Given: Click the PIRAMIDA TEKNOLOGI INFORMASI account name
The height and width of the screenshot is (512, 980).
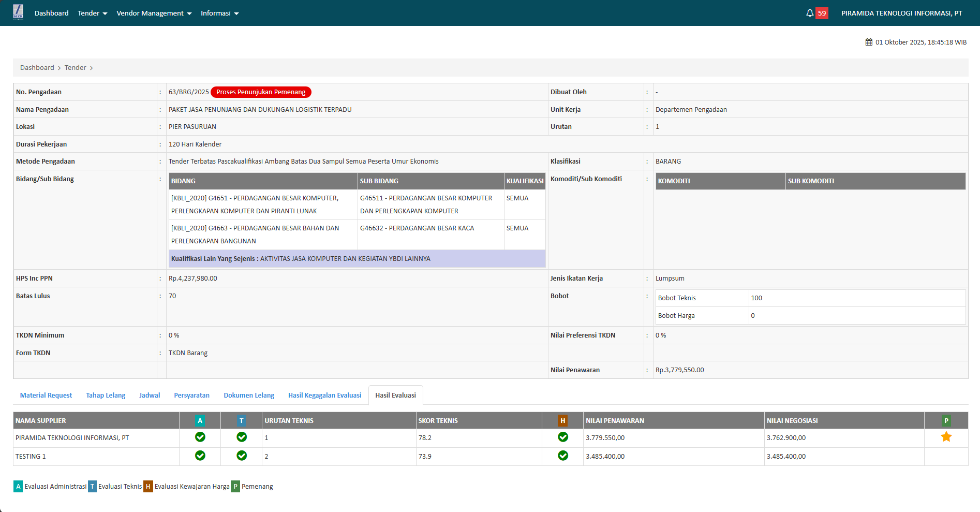Looking at the screenshot, I should coord(901,13).
